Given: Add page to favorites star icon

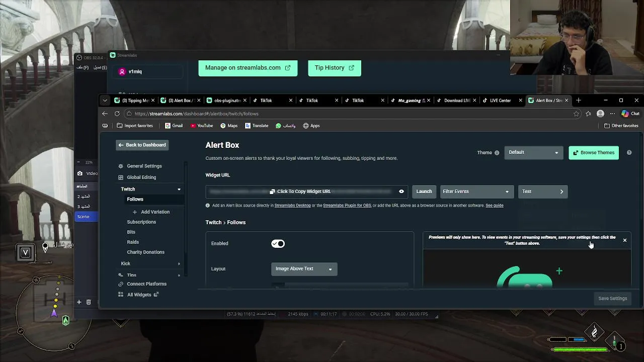Looking at the screenshot, I should [576, 114].
